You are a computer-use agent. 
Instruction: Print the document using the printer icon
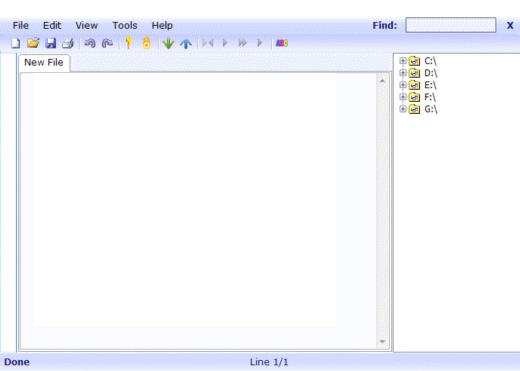(68, 43)
